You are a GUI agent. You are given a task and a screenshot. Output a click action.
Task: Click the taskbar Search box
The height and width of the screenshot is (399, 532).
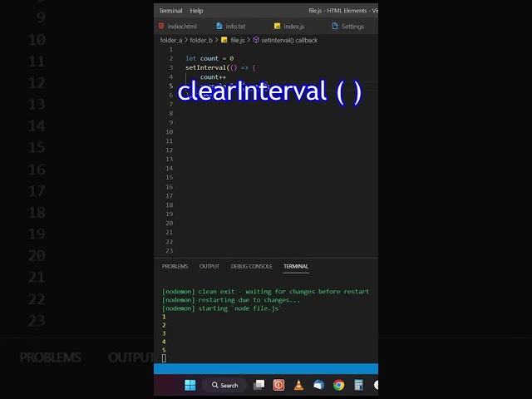point(224,385)
